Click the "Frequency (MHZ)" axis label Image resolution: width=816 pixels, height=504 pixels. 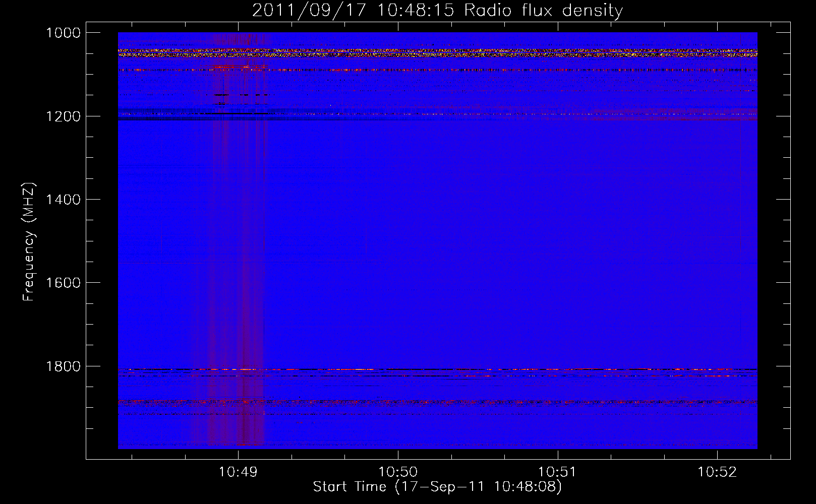[29, 242]
